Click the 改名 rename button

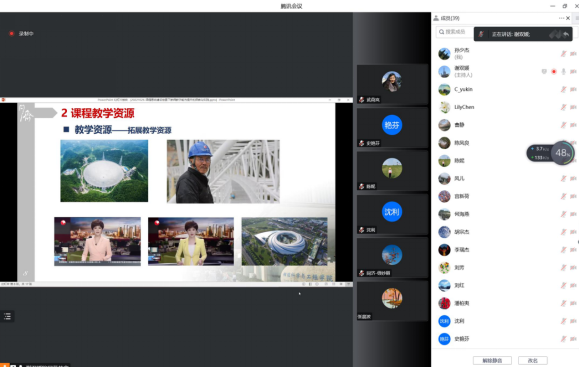[x=533, y=360]
